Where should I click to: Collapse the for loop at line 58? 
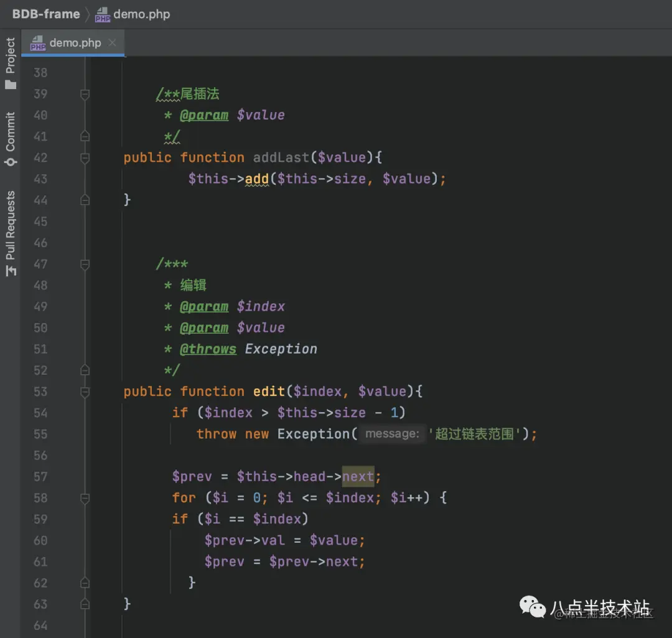(x=85, y=498)
